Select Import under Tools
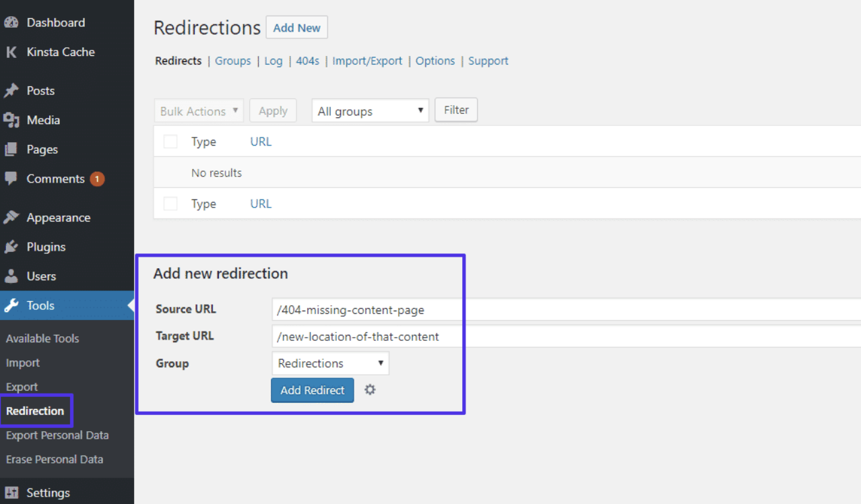 pos(23,363)
